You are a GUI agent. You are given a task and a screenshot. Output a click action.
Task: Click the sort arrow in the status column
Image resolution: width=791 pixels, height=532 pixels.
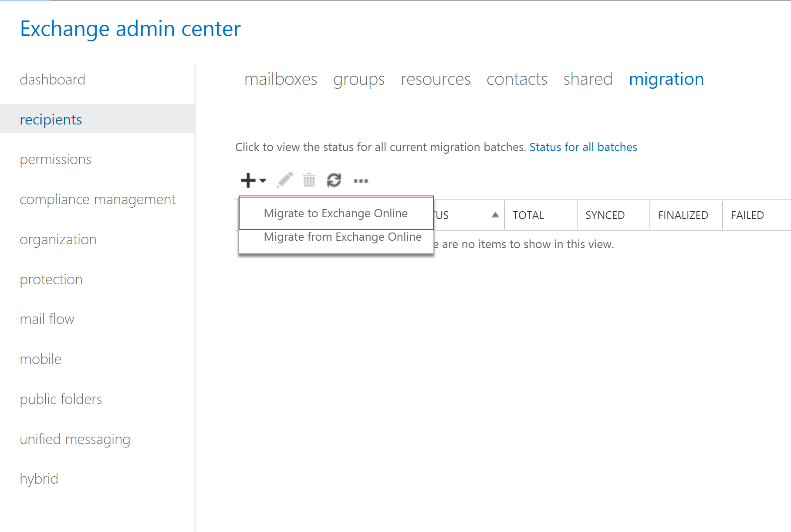[495, 215]
